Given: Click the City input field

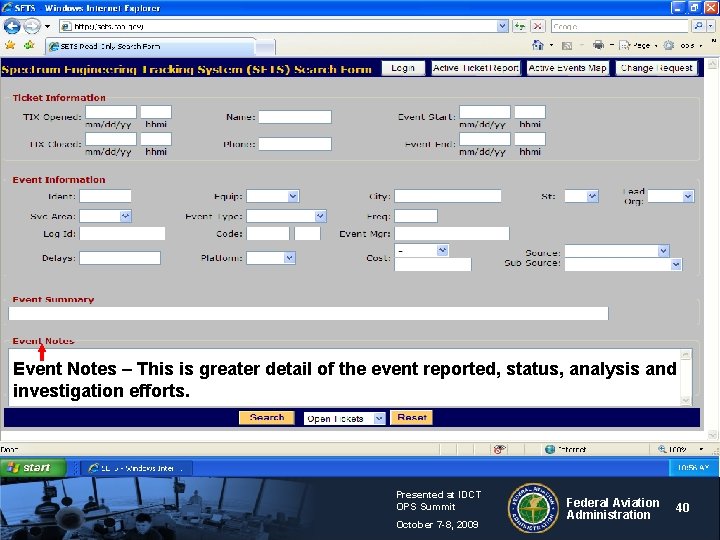Looking at the screenshot, I should point(448,196).
